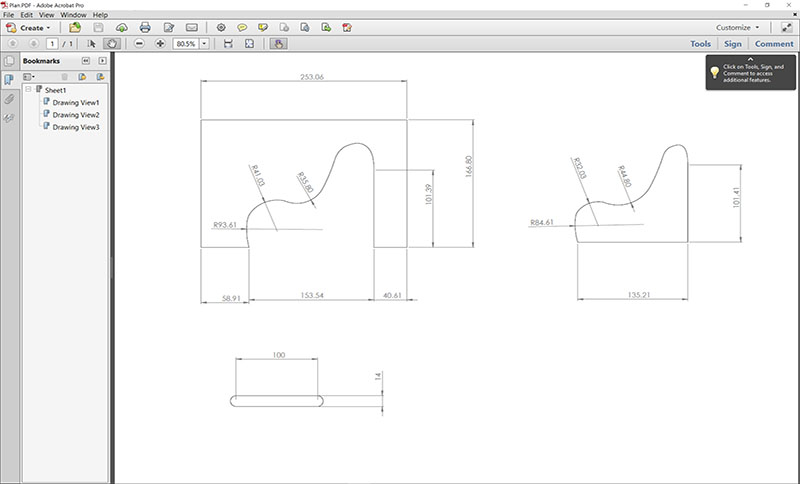Click the 58.91 dimension value
Viewport: 800px width, 484px height.
pos(232,298)
